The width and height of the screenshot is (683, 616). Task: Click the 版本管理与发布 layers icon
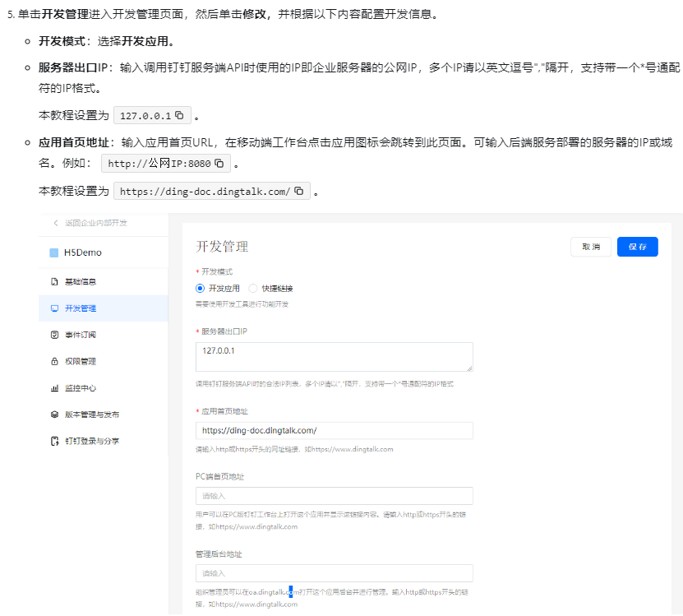54,415
